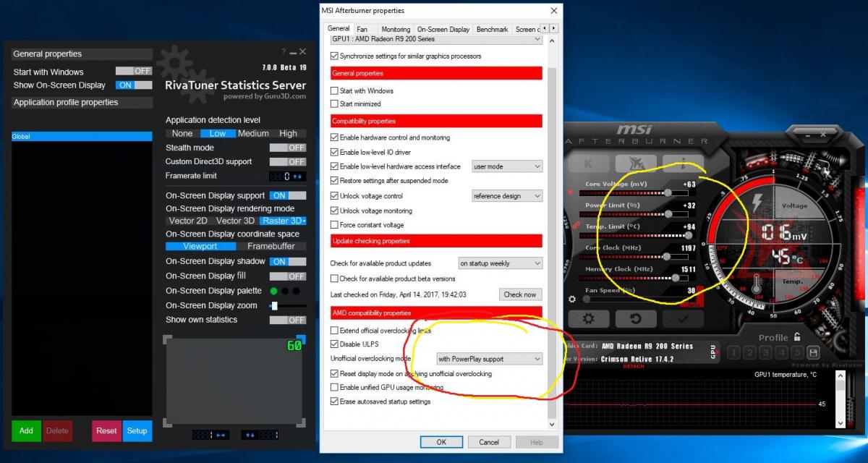Apply settings with the Afterburner checkmark button
The image size is (868, 463).
(683, 318)
